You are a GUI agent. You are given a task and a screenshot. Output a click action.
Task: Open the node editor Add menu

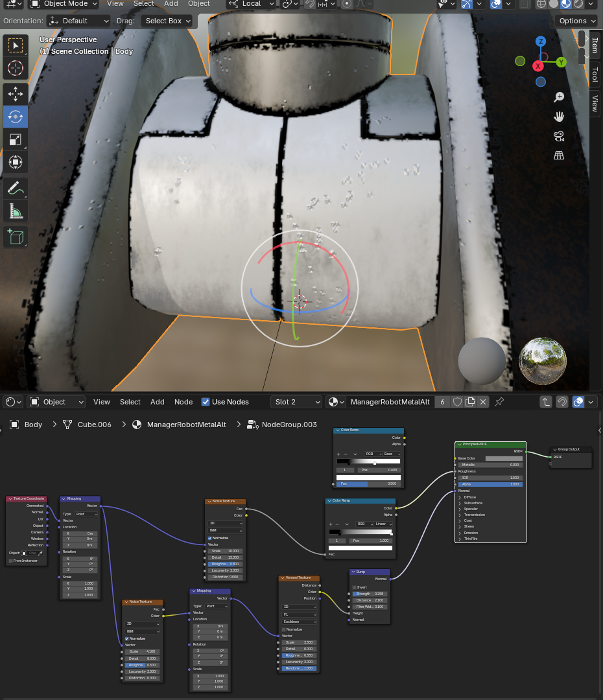tap(157, 402)
